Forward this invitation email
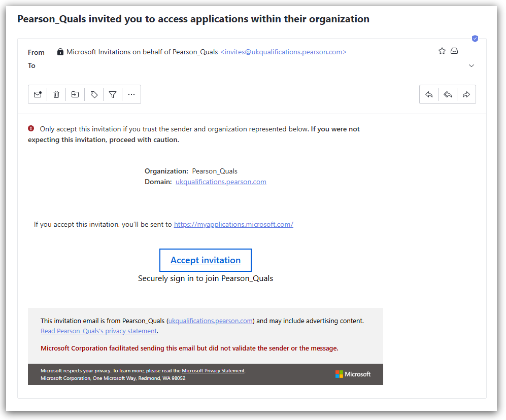The height and width of the screenshot is (420, 506). pyautogui.click(x=466, y=94)
